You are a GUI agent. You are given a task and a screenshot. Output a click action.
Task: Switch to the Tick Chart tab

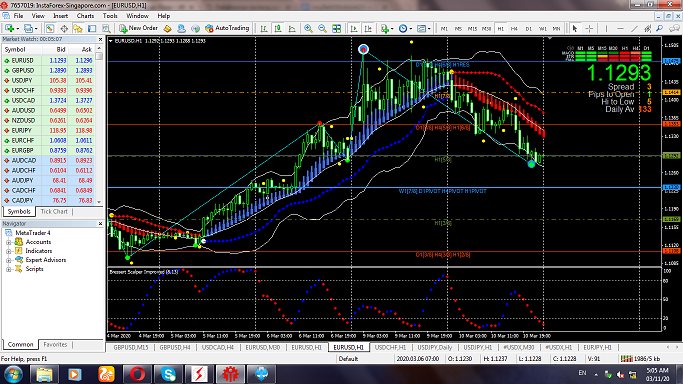(54, 212)
